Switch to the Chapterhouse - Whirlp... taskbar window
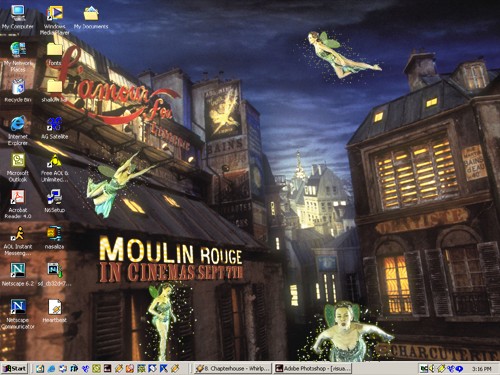Image resolution: width=500 pixels, height=375 pixels. click(x=233, y=368)
